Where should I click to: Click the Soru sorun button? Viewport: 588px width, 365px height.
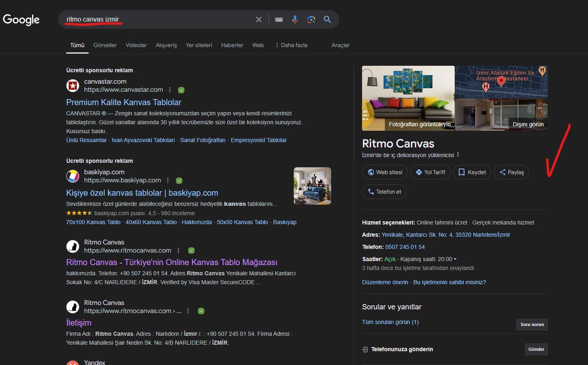[532, 324]
